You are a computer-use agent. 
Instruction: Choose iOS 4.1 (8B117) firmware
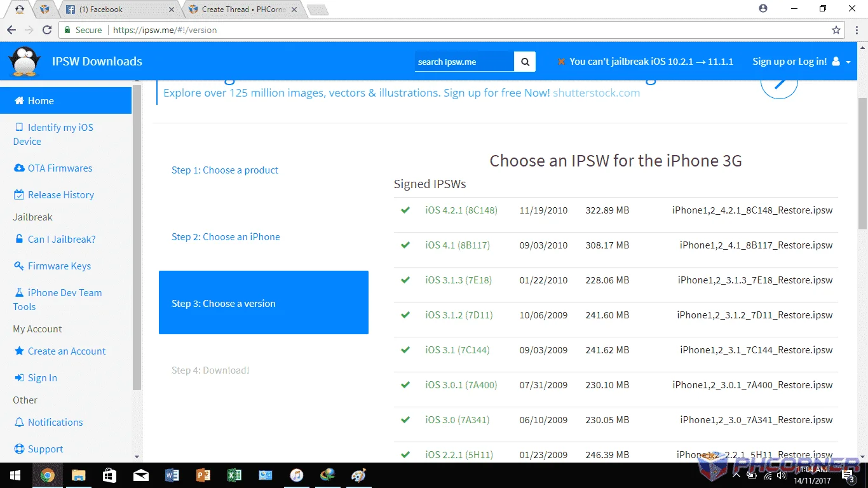click(458, 245)
